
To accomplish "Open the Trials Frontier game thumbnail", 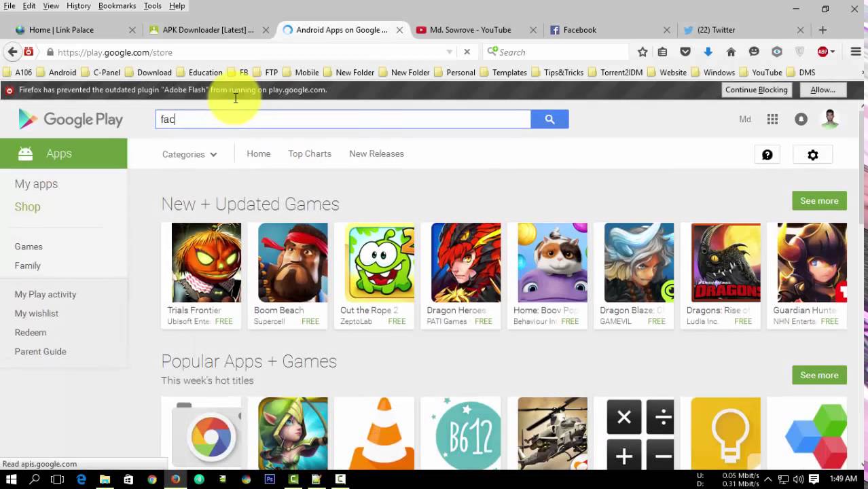I will [x=206, y=262].
